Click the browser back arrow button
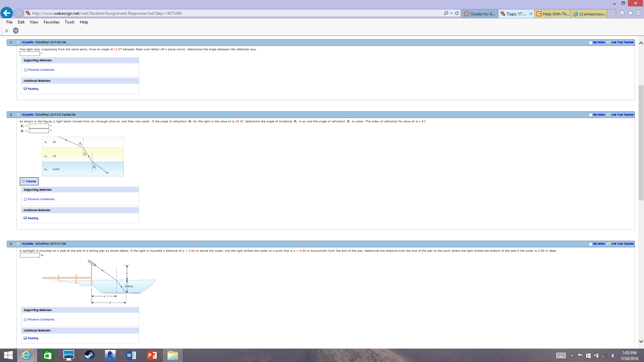Image resolution: width=644 pixels, height=362 pixels. pos(7,13)
